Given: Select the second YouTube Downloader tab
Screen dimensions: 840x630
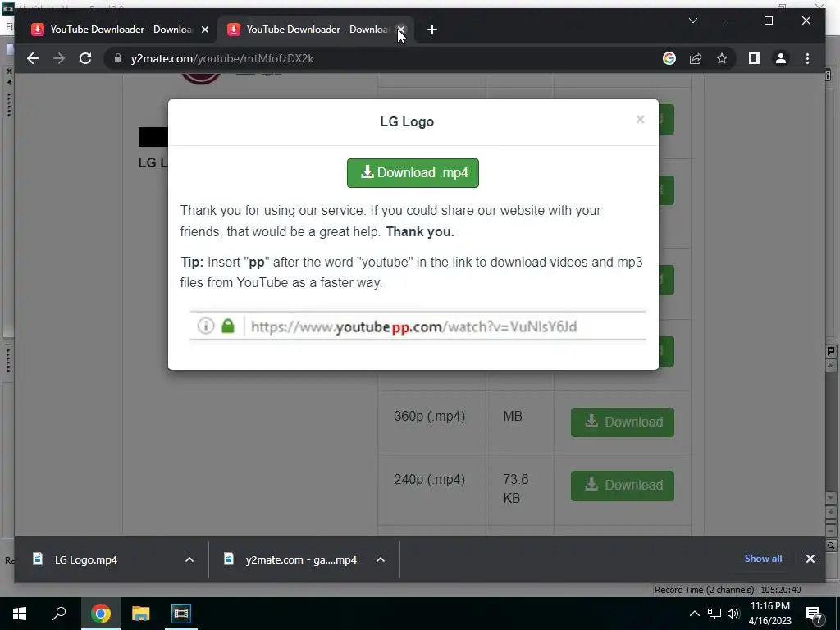Looking at the screenshot, I should point(315,30).
